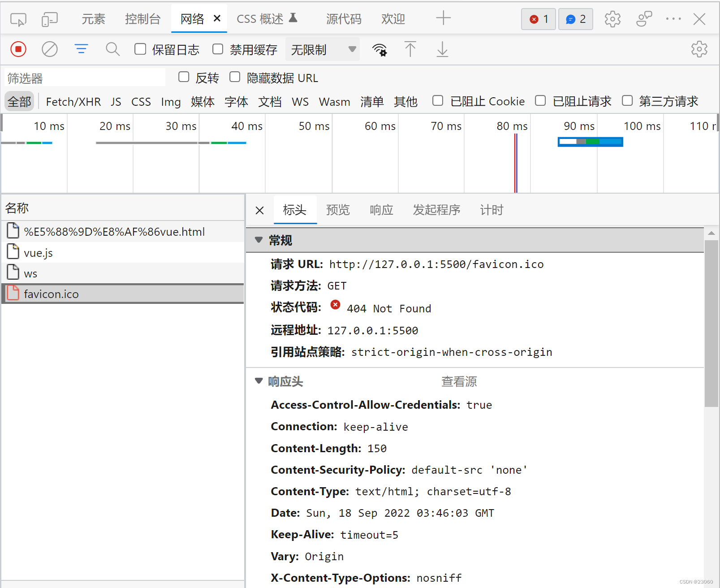Select the favicon.ico file icon

[13, 294]
